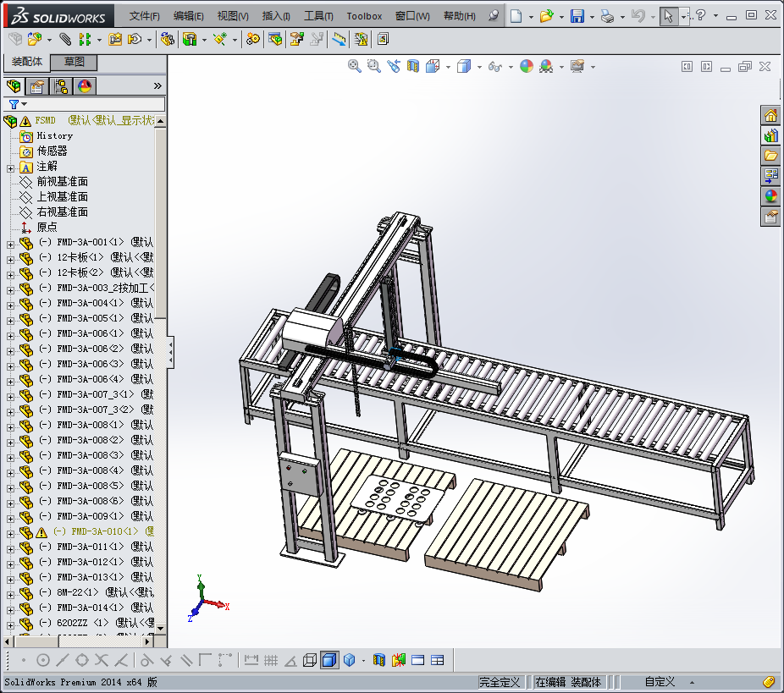The image size is (784, 693).
Task: Open the PropertyManager tab icon
Action: pos(37,86)
